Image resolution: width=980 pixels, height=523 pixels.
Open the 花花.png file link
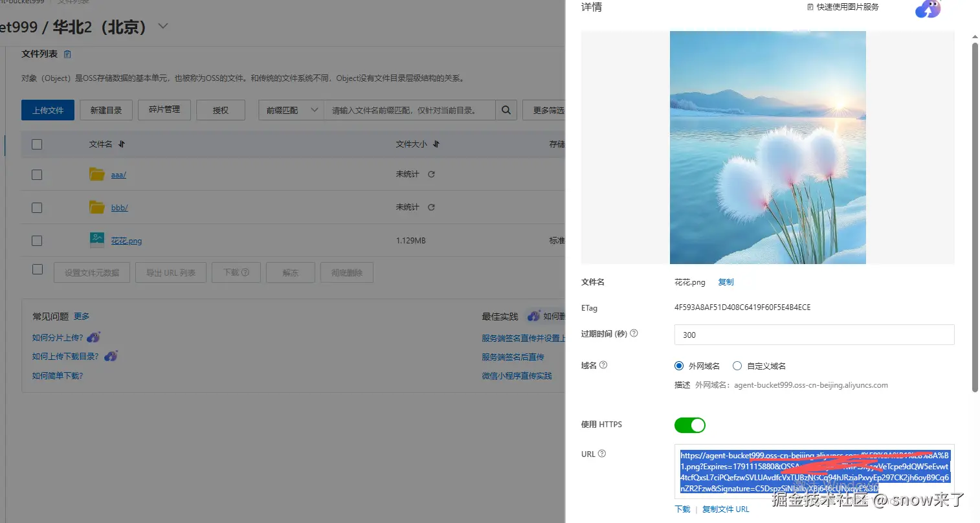pyautogui.click(x=126, y=241)
